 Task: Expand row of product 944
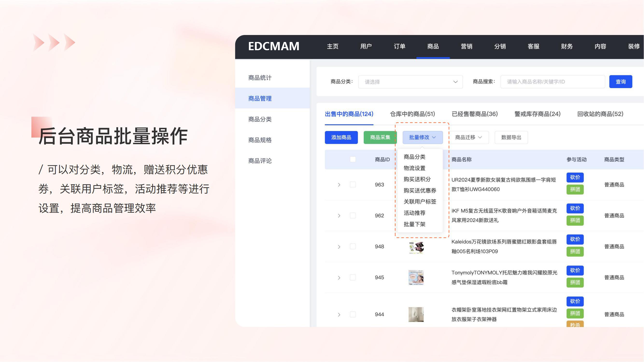(339, 315)
